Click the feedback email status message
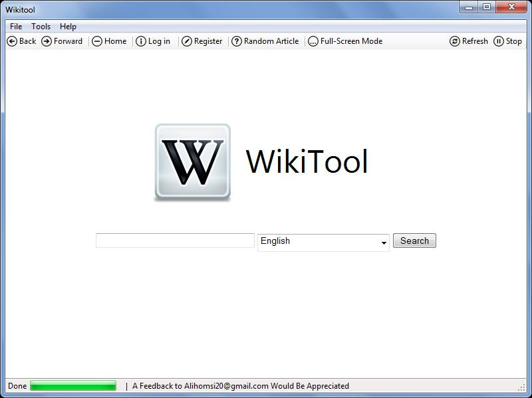The height and width of the screenshot is (398, 532). tap(241, 386)
